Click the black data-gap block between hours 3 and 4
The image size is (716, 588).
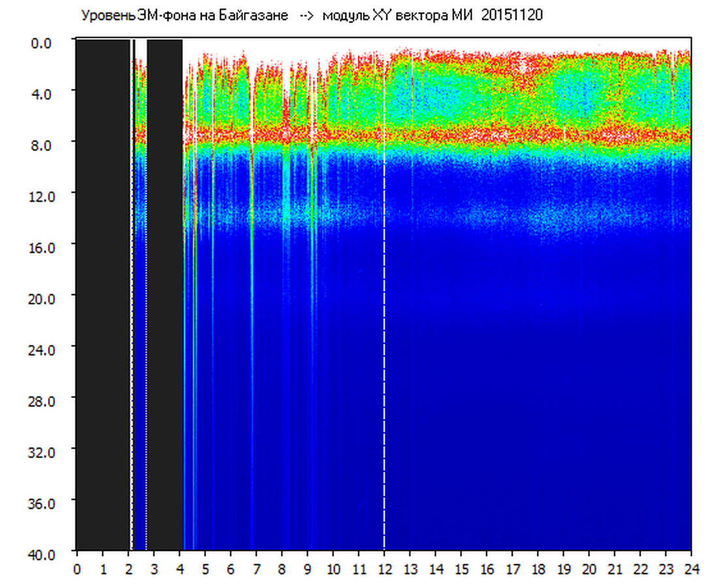(165, 295)
